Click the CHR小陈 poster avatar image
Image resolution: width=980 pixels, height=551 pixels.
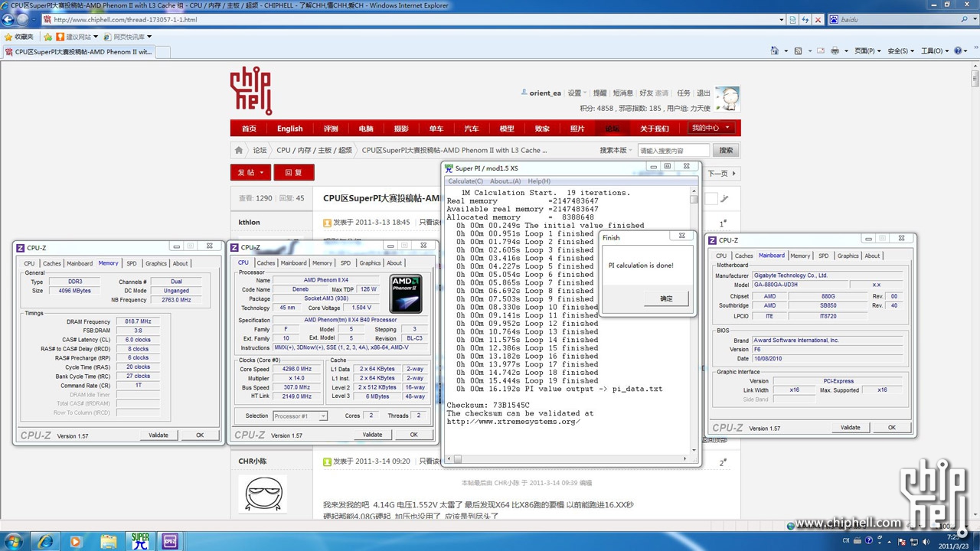(x=263, y=494)
